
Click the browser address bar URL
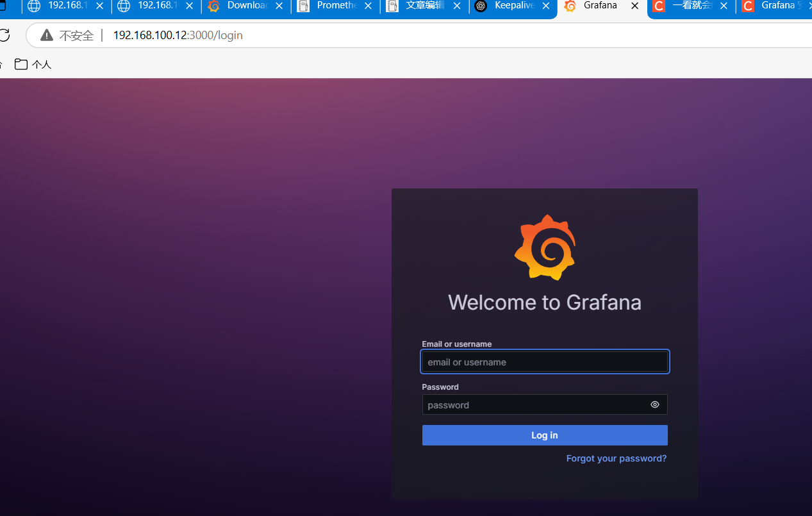pyautogui.click(x=178, y=35)
